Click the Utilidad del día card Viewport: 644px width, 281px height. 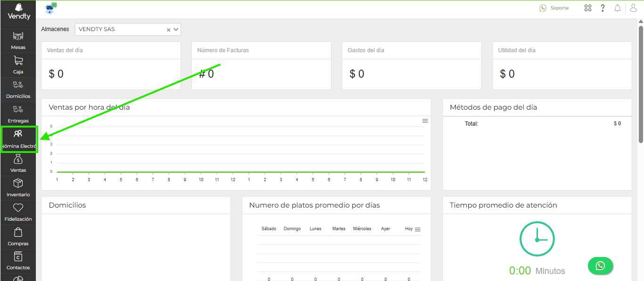pyautogui.click(x=562, y=65)
